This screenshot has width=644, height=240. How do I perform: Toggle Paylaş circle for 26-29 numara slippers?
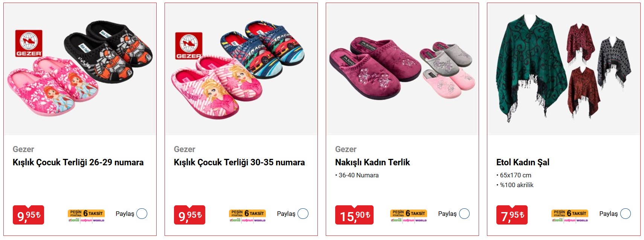[x=142, y=214]
